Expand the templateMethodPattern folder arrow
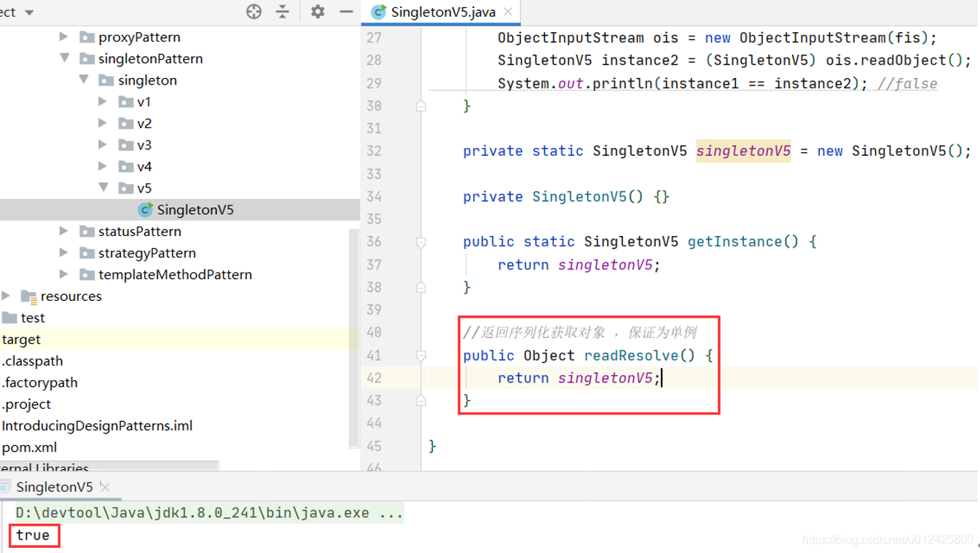Image resolution: width=980 pixels, height=553 pixels. pos(64,274)
